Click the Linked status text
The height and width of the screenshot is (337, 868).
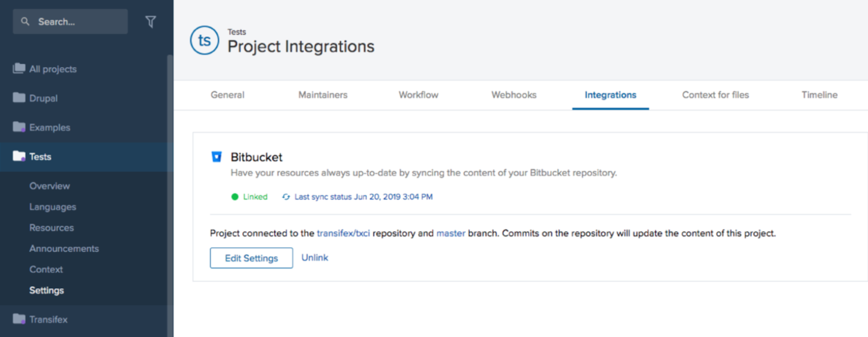(x=255, y=197)
